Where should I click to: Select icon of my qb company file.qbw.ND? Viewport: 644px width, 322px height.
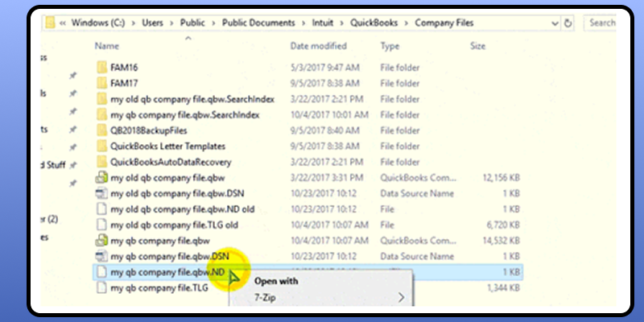click(101, 272)
